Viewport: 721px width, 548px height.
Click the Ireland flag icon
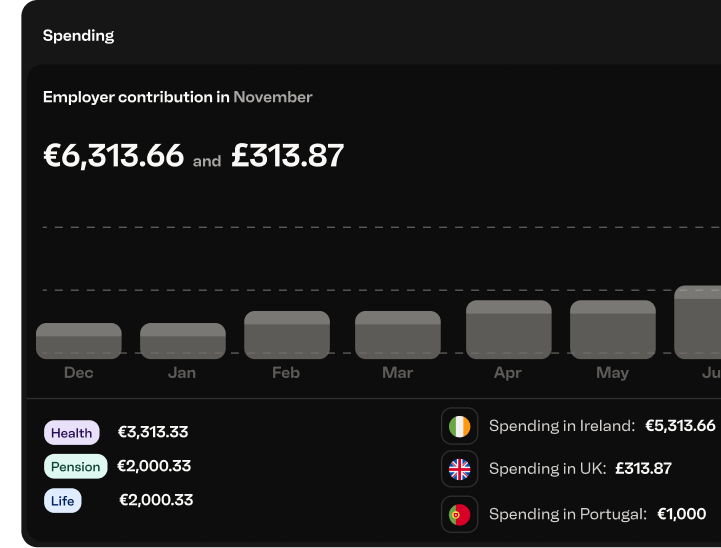(x=459, y=426)
